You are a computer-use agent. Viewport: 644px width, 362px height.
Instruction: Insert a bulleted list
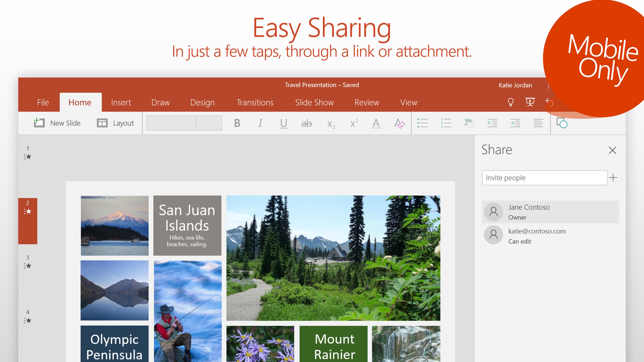point(422,123)
